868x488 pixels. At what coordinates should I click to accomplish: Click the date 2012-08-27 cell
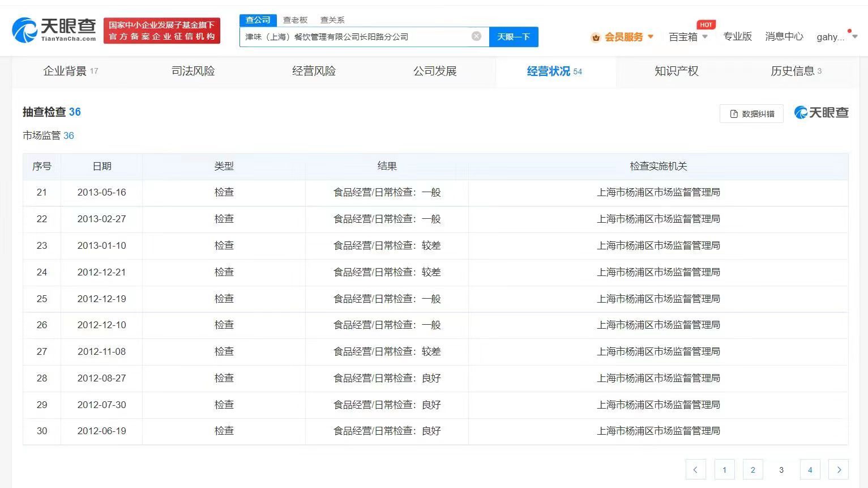(102, 378)
